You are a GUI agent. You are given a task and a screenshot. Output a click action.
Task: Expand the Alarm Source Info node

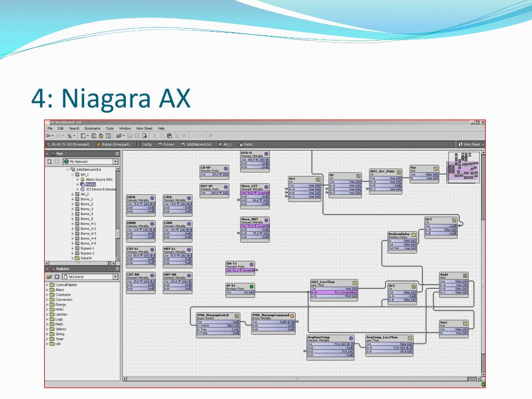pyautogui.click(x=77, y=179)
